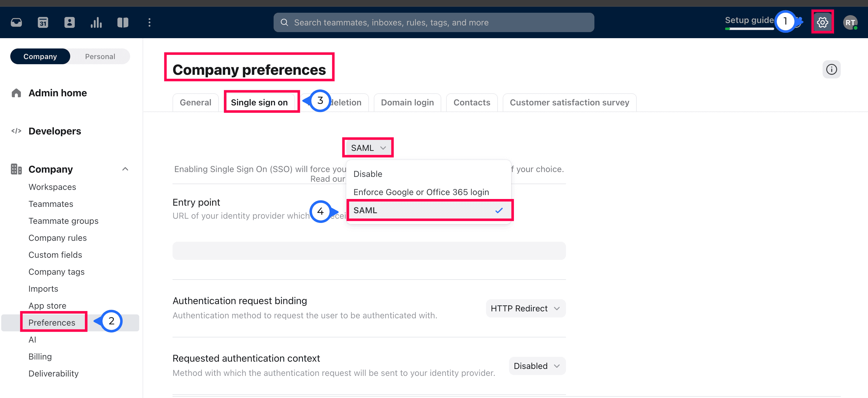Screen dimensions: 868x398
Task: Open Company rules from the sidebar
Action: [x=58, y=237]
